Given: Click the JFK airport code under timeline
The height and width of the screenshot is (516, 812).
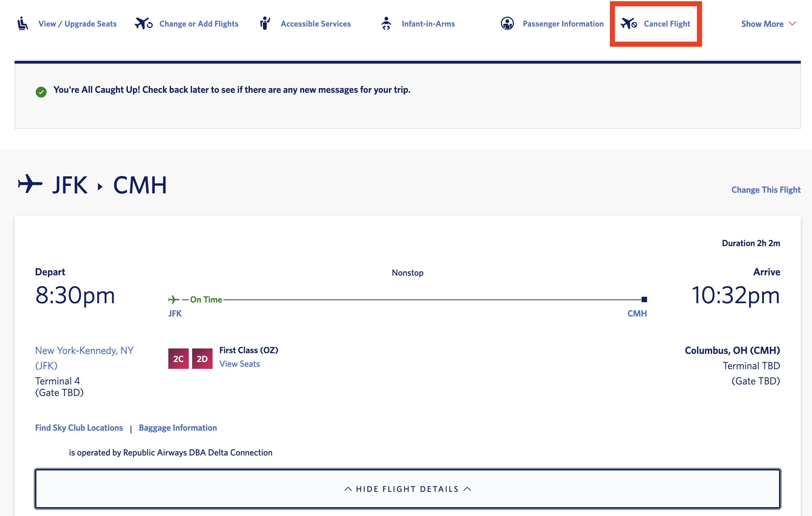Looking at the screenshot, I should 175,313.
